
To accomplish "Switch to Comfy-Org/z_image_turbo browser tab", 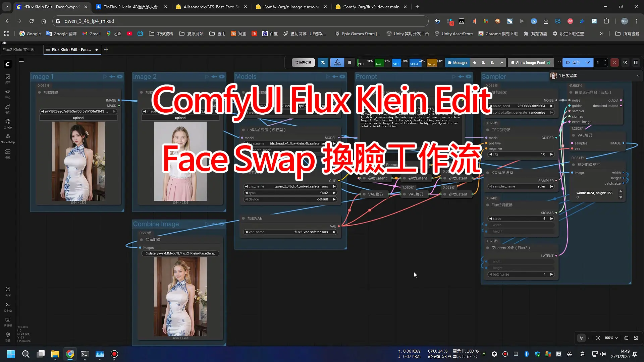I will pyautogui.click(x=291, y=7).
